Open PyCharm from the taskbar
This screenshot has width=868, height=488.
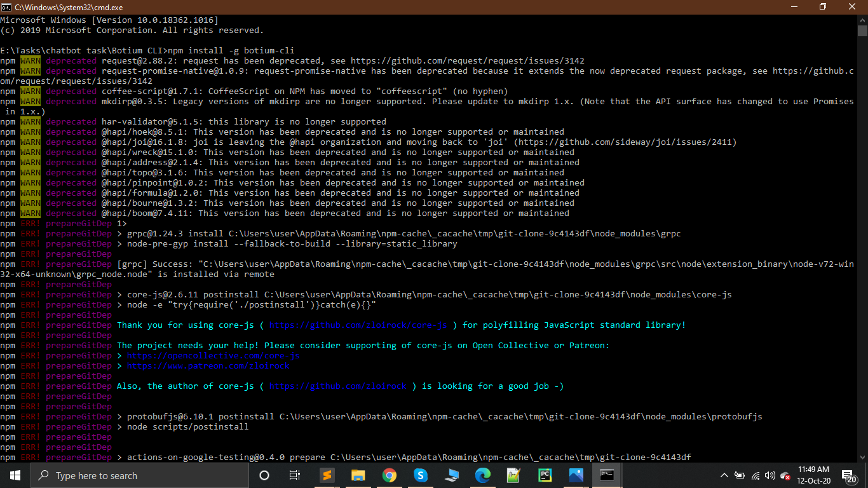pyautogui.click(x=544, y=475)
